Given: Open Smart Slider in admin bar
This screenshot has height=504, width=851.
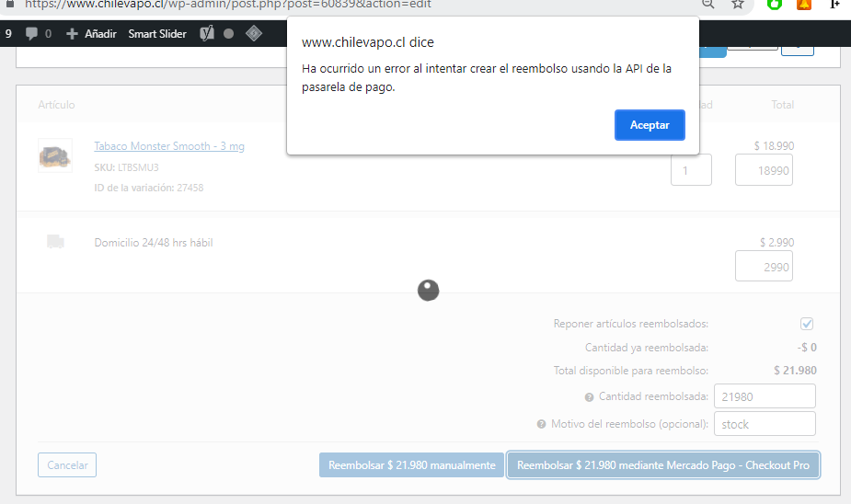Looking at the screenshot, I should coord(157,34).
